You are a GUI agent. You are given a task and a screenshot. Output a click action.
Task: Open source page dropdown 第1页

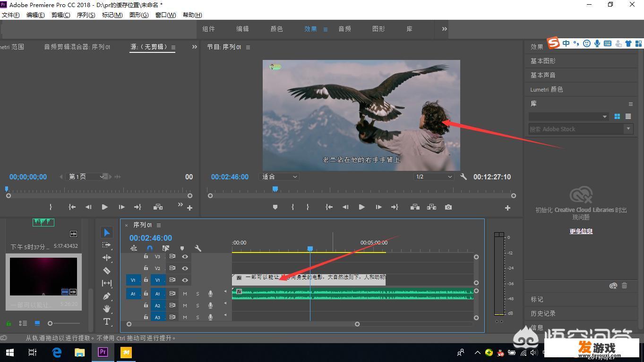[x=86, y=177]
